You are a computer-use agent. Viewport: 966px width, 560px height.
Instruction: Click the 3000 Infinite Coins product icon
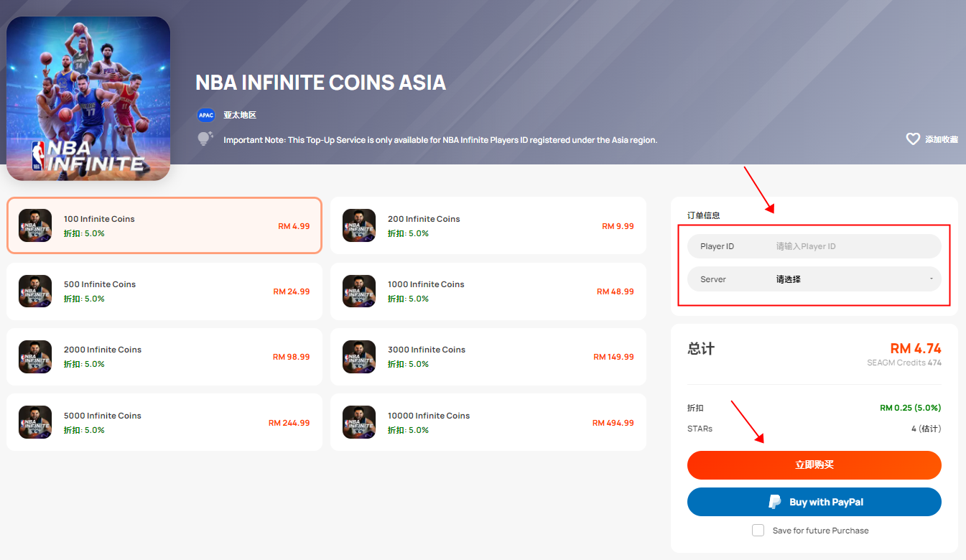[359, 357]
